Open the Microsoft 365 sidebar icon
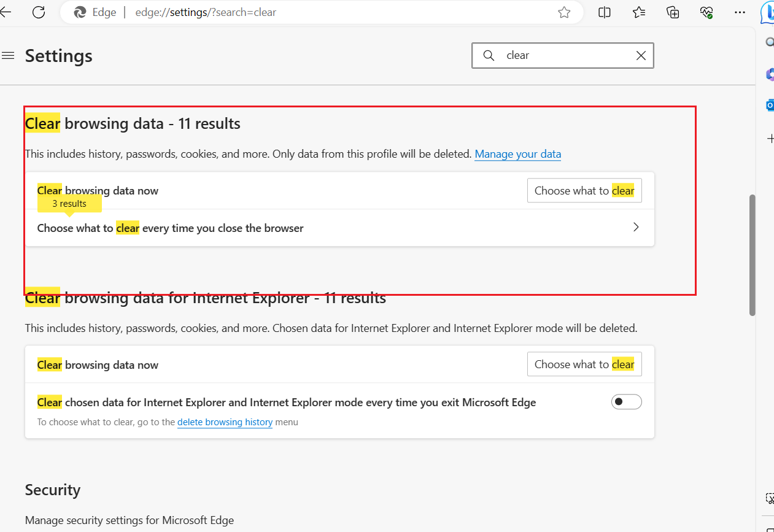 (x=769, y=74)
